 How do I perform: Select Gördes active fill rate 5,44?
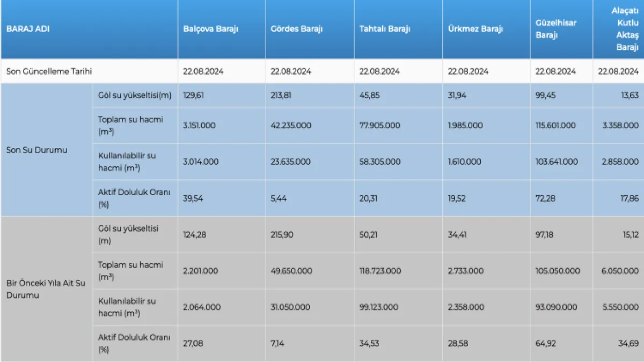(279, 198)
